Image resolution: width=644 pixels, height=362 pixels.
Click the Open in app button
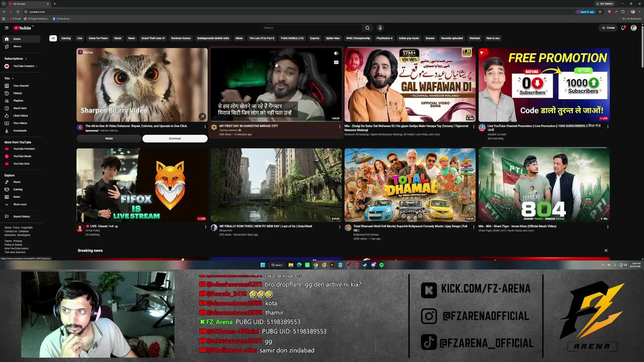[x=586, y=12]
